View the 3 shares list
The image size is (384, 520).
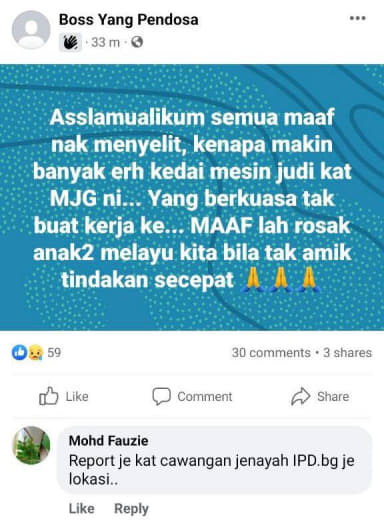347,353
